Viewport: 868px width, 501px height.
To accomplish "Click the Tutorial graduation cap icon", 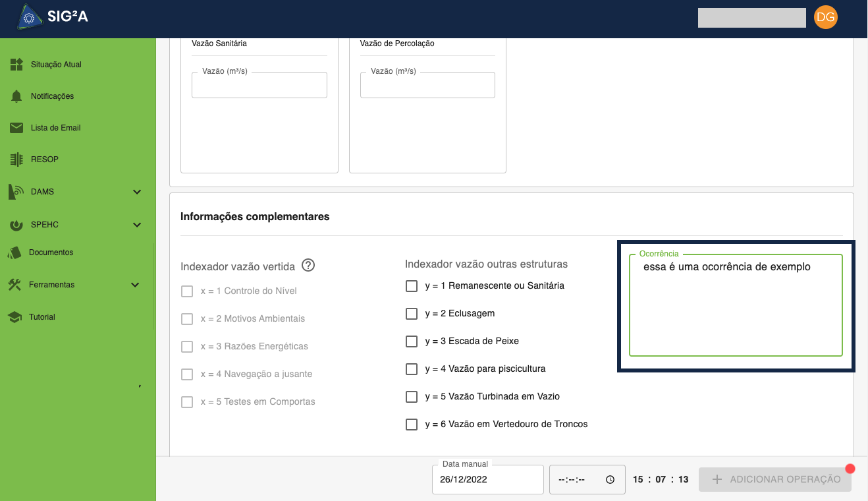I will coord(15,317).
